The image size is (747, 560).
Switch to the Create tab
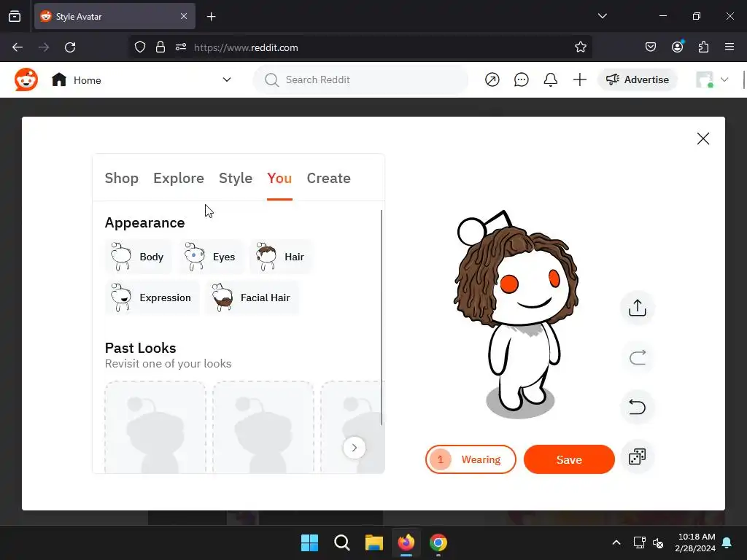pyautogui.click(x=329, y=178)
